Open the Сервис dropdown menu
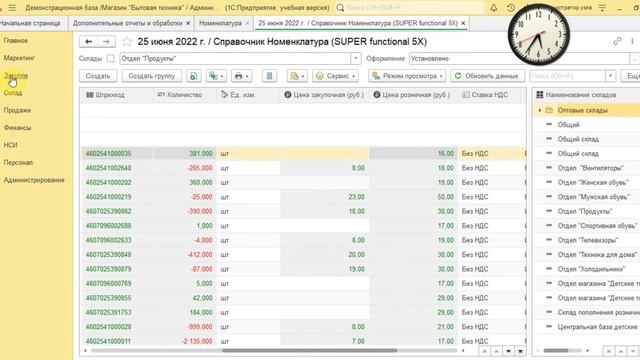Viewport: 640px width, 360px height. (335, 76)
